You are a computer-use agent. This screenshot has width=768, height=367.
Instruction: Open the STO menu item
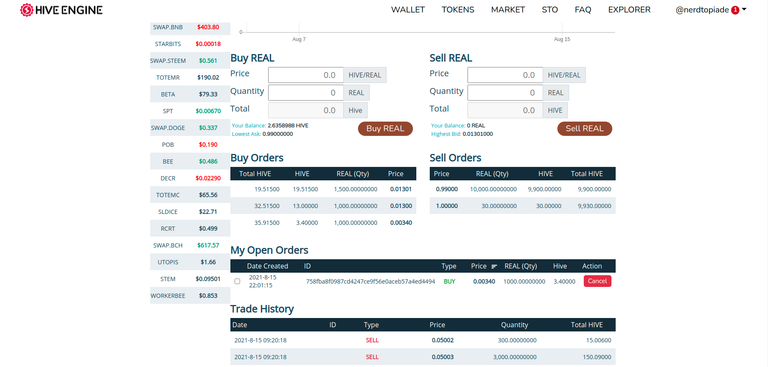tap(550, 10)
